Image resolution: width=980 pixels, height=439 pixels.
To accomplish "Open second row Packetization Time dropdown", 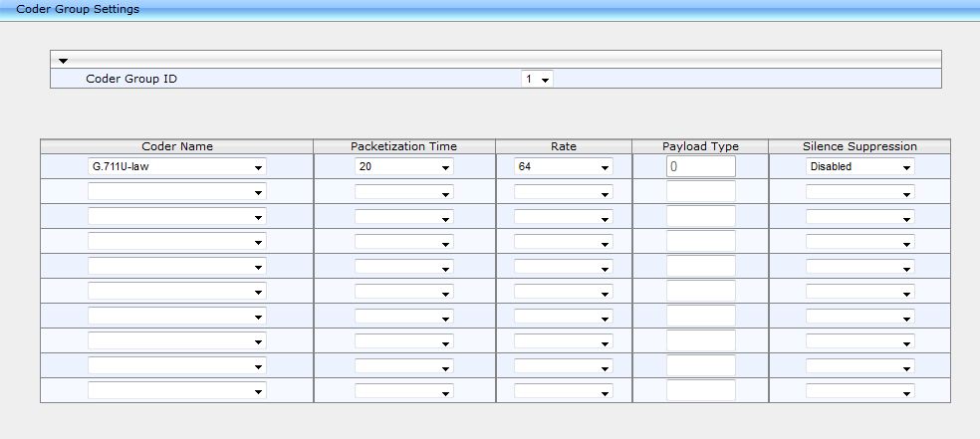I will (403, 192).
